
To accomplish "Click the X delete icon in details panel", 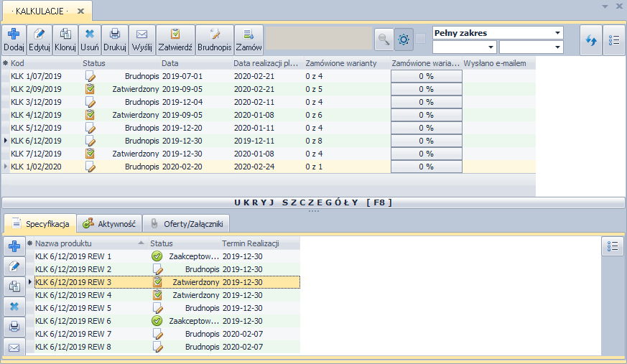I will pos(14,307).
